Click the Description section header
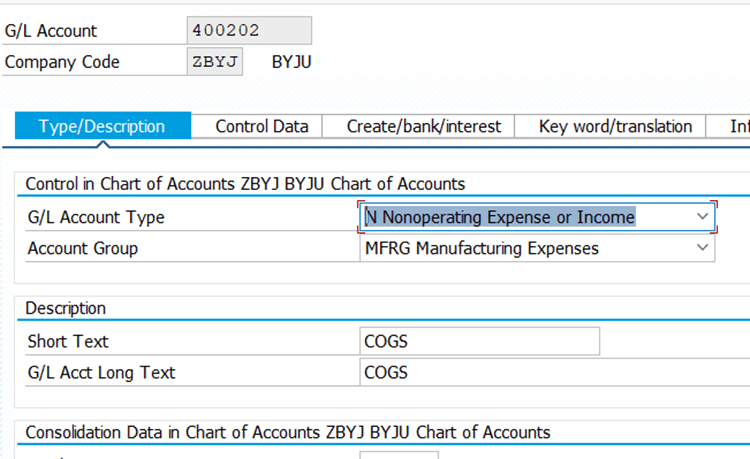 click(x=66, y=308)
